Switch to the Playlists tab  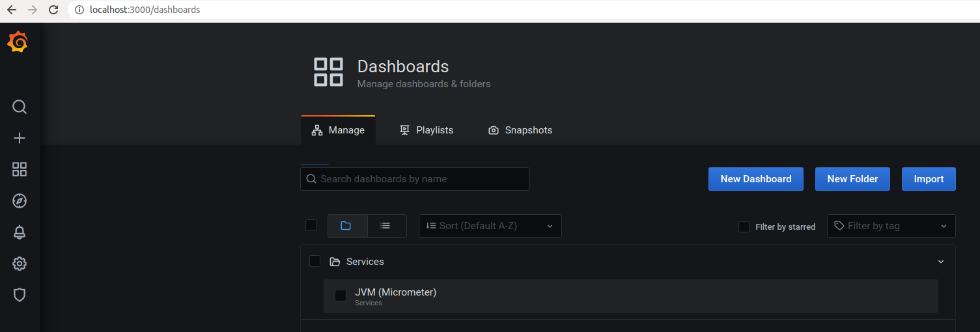click(x=427, y=130)
